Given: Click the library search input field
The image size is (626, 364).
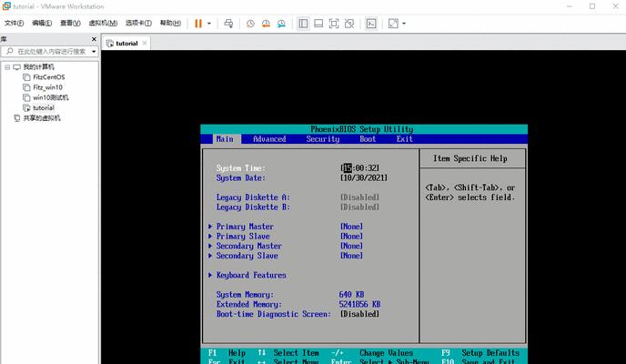Looking at the screenshot, I should click(x=45, y=52).
